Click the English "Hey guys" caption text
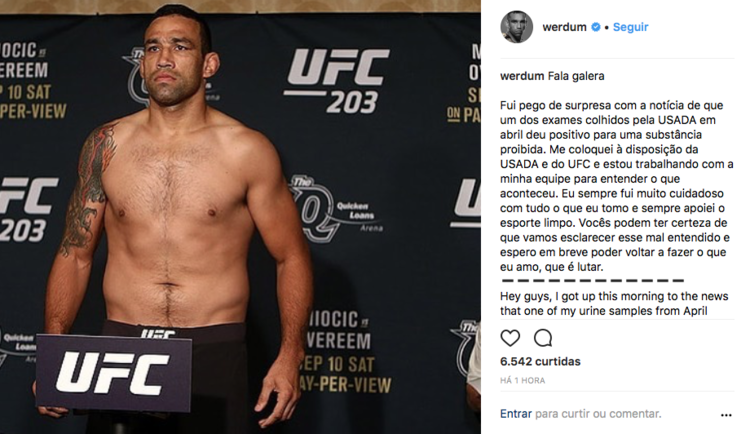Image resolution: width=750 pixels, height=434 pixels. point(614,303)
